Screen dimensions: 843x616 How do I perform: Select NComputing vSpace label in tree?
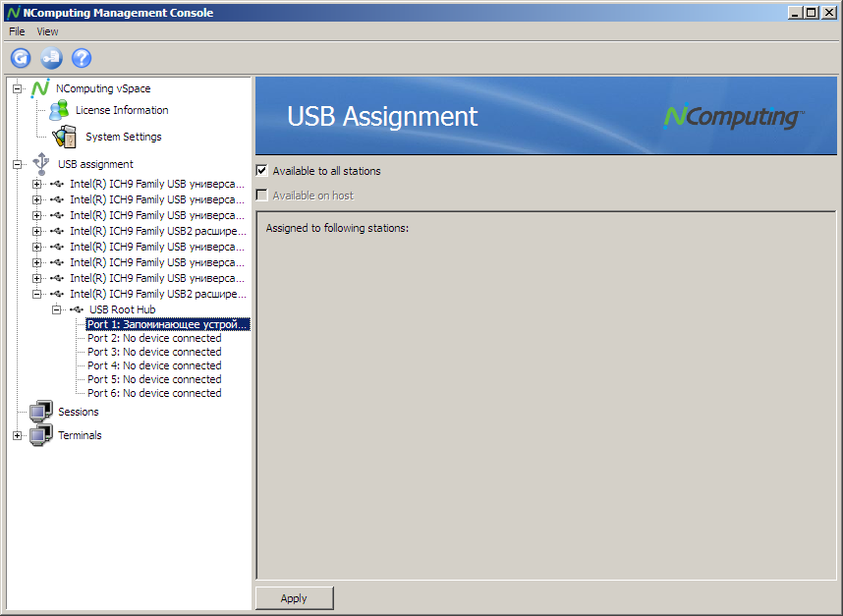(x=103, y=88)
